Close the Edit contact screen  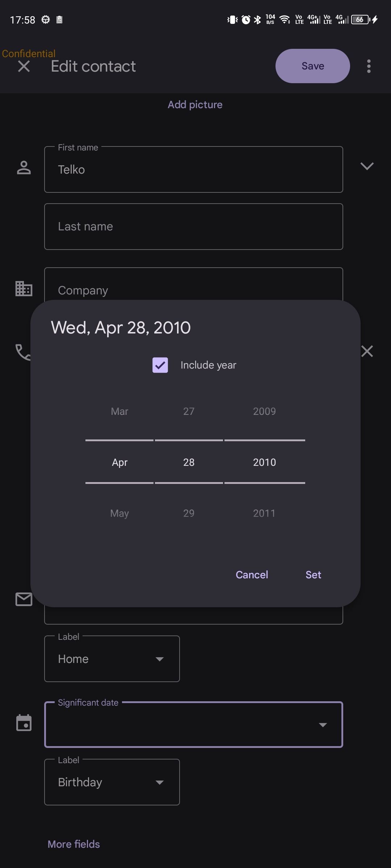tap(24, 66)
